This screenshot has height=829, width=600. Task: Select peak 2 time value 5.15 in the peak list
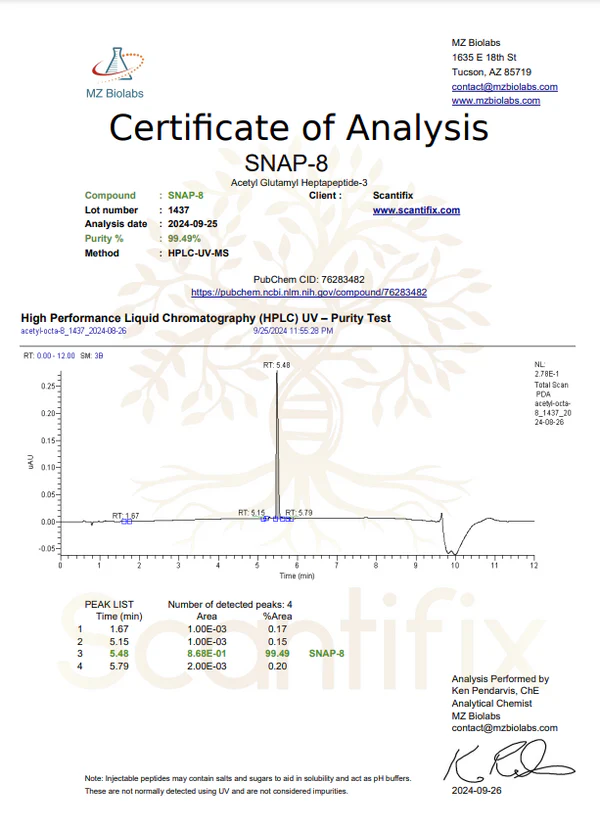(119, 641)
